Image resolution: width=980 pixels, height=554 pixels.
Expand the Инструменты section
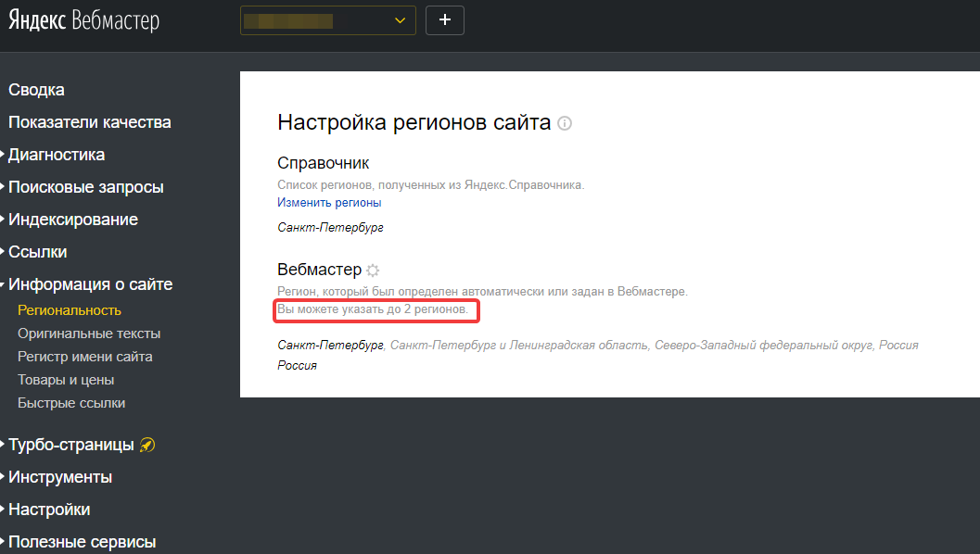click(x=60, y=477)
